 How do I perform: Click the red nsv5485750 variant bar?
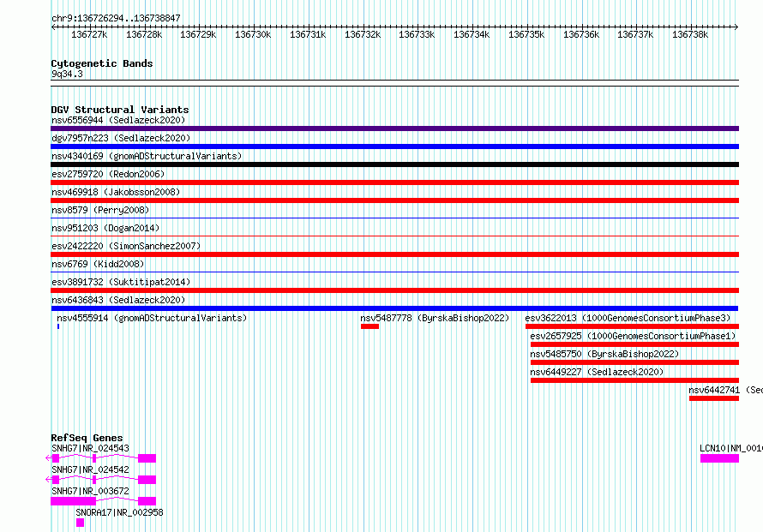[634, 362]
